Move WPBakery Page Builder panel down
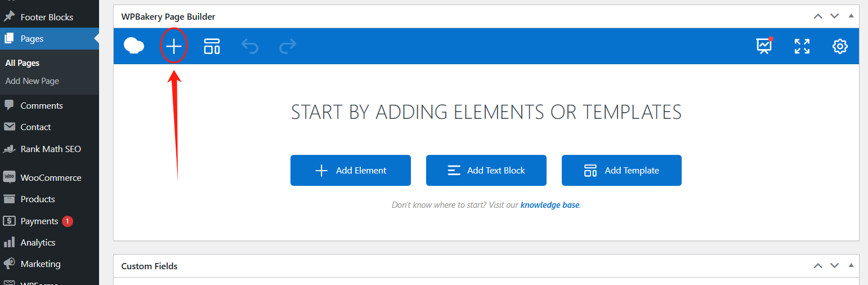868x285 pixels. (x=834, y=16)
